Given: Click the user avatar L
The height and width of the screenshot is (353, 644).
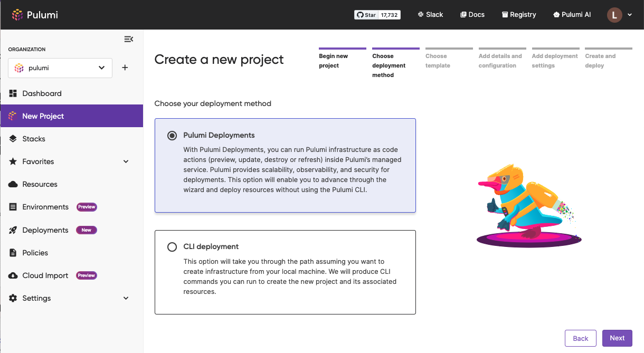Looking at the screenshot, I should coord(614,15).
